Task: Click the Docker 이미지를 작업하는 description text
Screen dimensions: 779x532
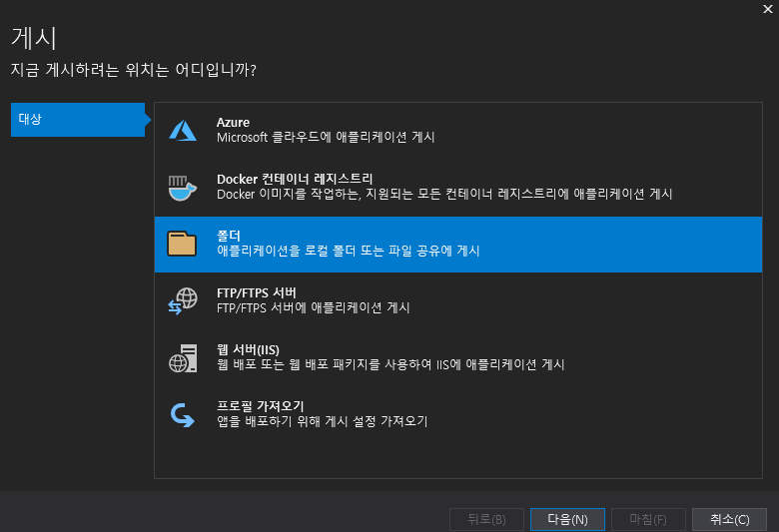Action: (x=444, y=194)
